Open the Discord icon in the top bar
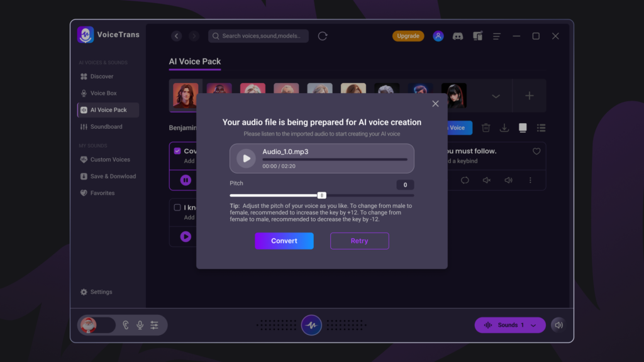644x362 pixels. [x=458, y=36]
